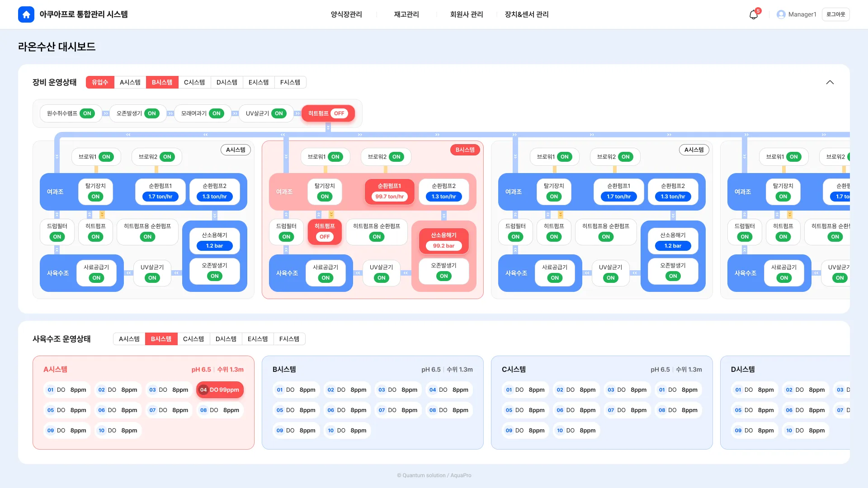Screen dimensions: 868x488
Task: Click the home icon in header
Action: pos(26,14)
